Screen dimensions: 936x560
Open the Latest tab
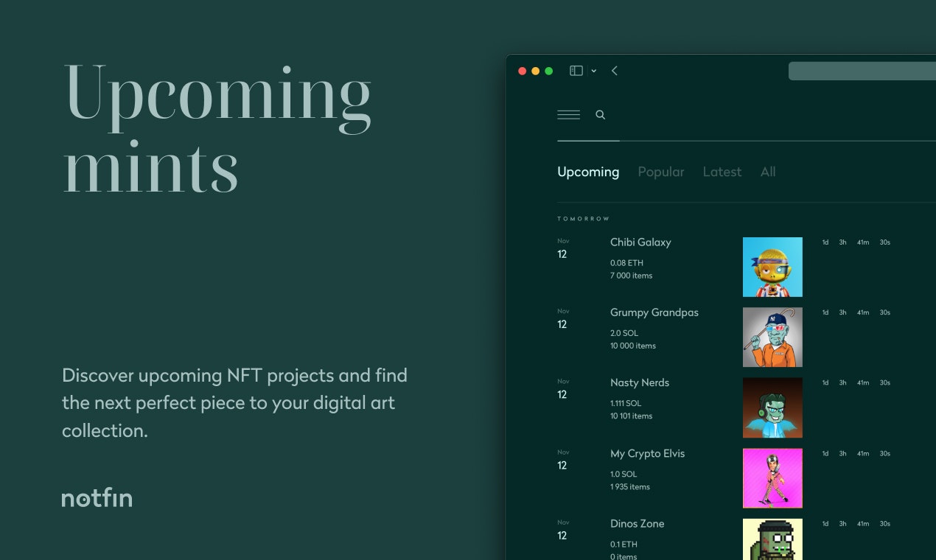[722, 172]
